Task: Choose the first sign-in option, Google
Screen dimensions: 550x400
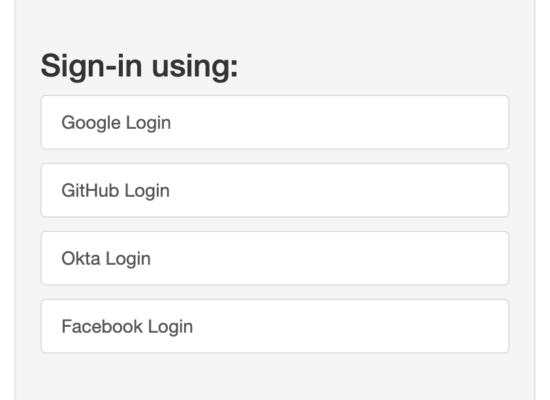Action: pos(275,122)
